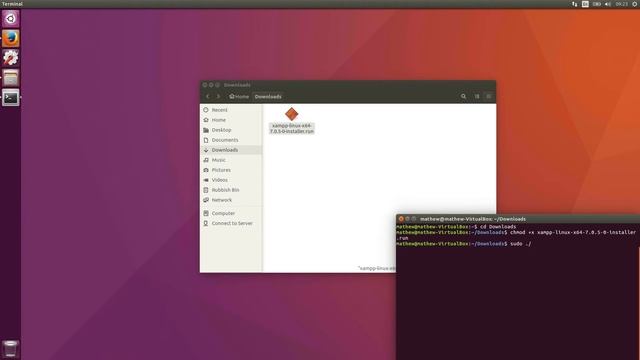Click the clock in the top panel
This screenshot has width=640, height=360.
click(x=622, y=4)
